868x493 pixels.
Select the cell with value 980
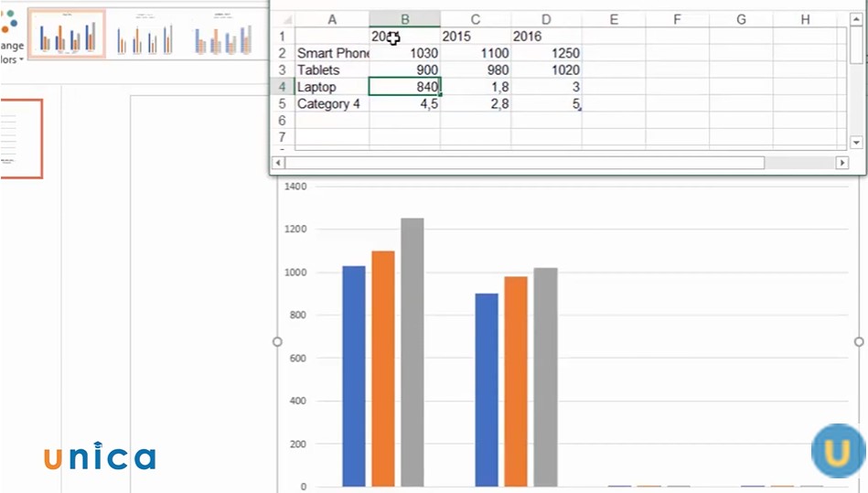coord(476,70)
